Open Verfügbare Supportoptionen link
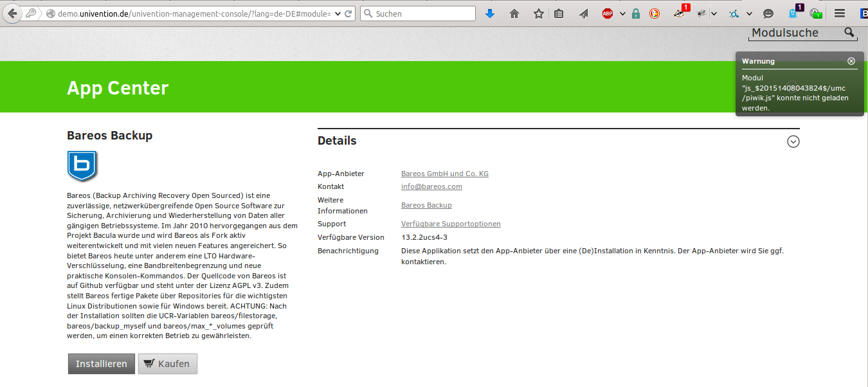 point(451,224)
